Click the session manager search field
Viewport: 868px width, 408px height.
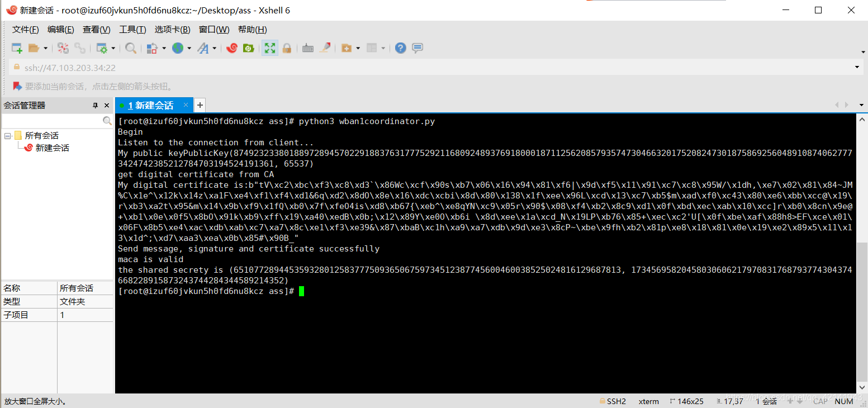[52, 121]
